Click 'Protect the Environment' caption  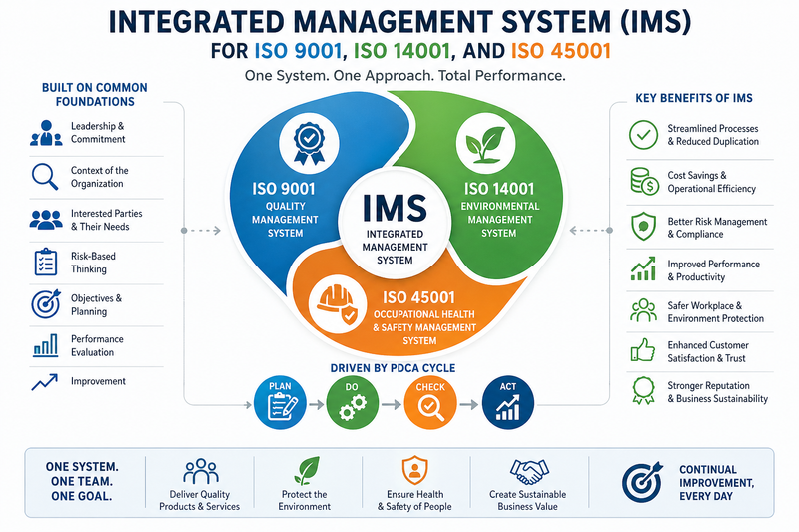pos(305,500)
